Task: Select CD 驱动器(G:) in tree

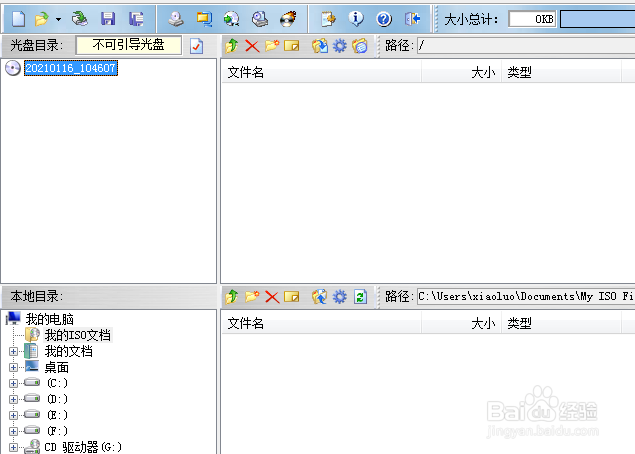Action: 83,447
